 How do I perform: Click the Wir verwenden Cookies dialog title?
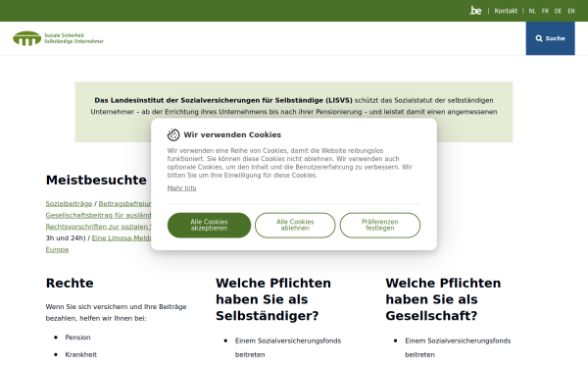(x=232, y=134)
